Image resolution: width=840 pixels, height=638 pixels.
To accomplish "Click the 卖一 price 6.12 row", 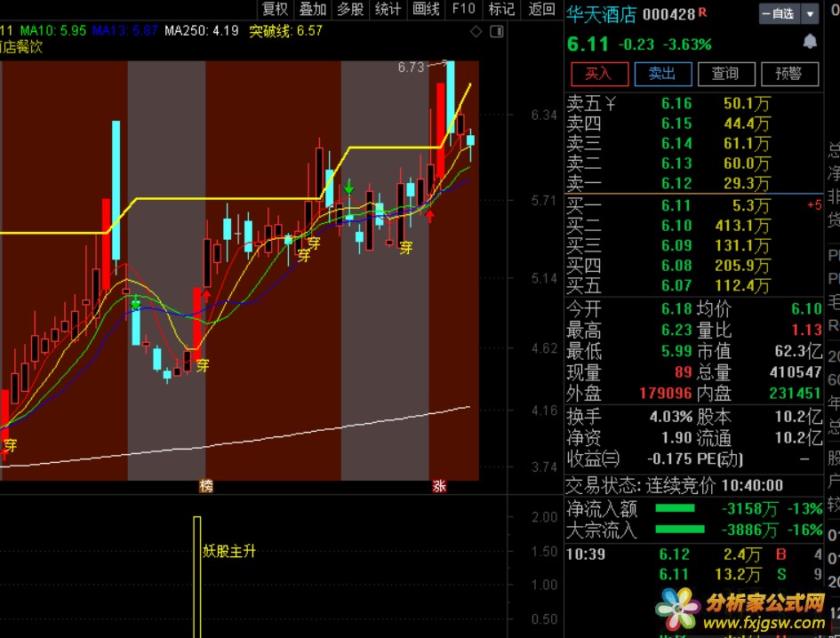I will tap(693, 183).
